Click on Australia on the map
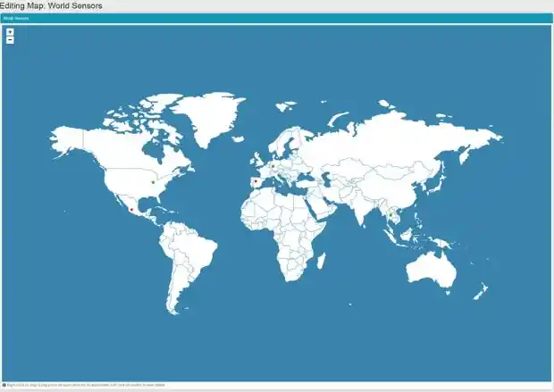Image resolution: width=554 pixels, height=392 pixels. 431,268
